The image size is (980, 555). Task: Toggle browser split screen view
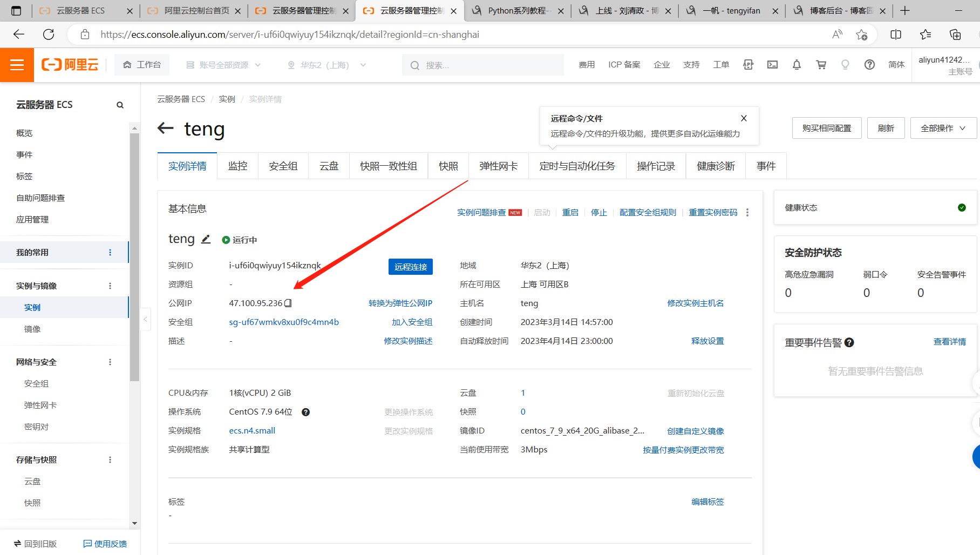(x=896, y=35)
